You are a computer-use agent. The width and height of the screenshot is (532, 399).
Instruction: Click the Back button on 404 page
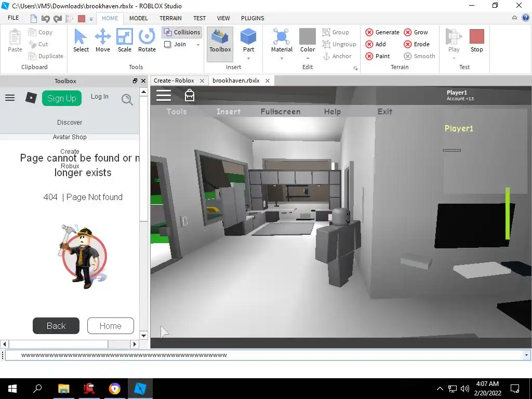56,326
